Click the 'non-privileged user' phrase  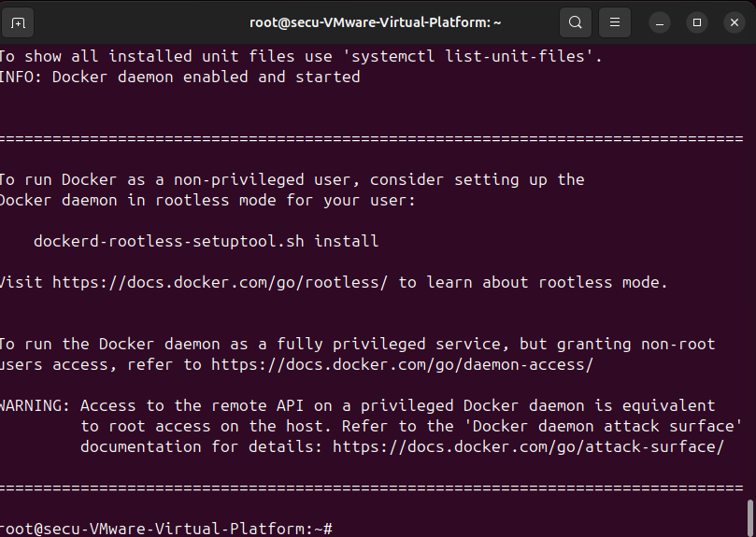(263, 180)
